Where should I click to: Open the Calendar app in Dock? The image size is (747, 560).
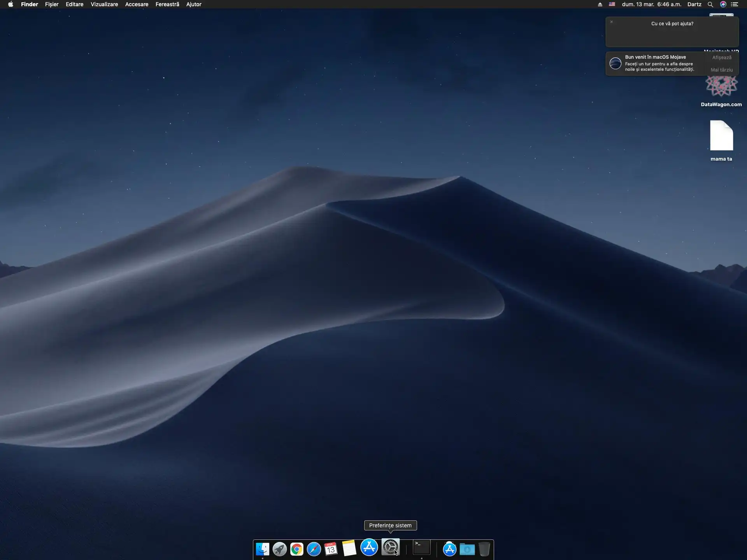point(331,549)
